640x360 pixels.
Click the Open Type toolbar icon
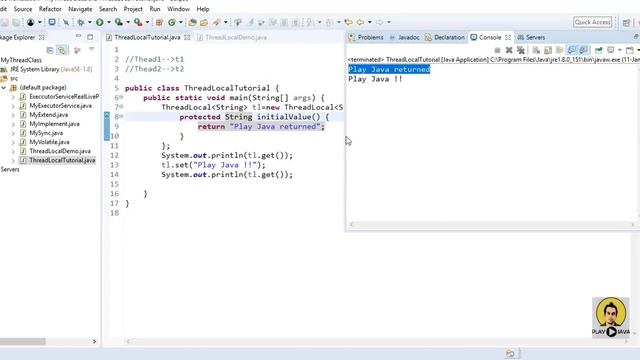tap(192, 22)
